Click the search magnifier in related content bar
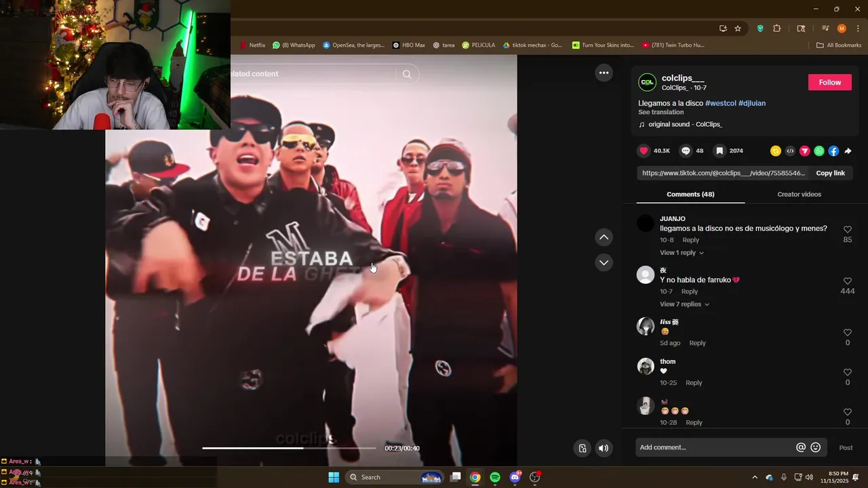The height and width of the screenshot is (488, 868). [x=407, y=74]
